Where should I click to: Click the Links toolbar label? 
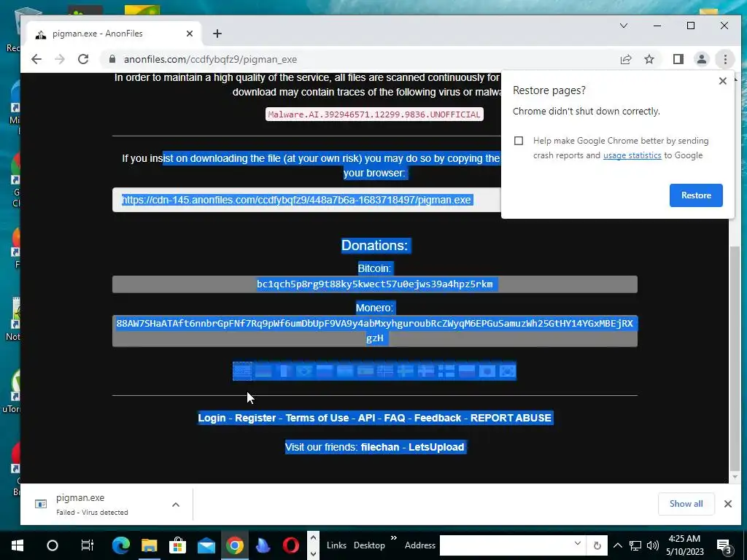click(x=336, y=545)
